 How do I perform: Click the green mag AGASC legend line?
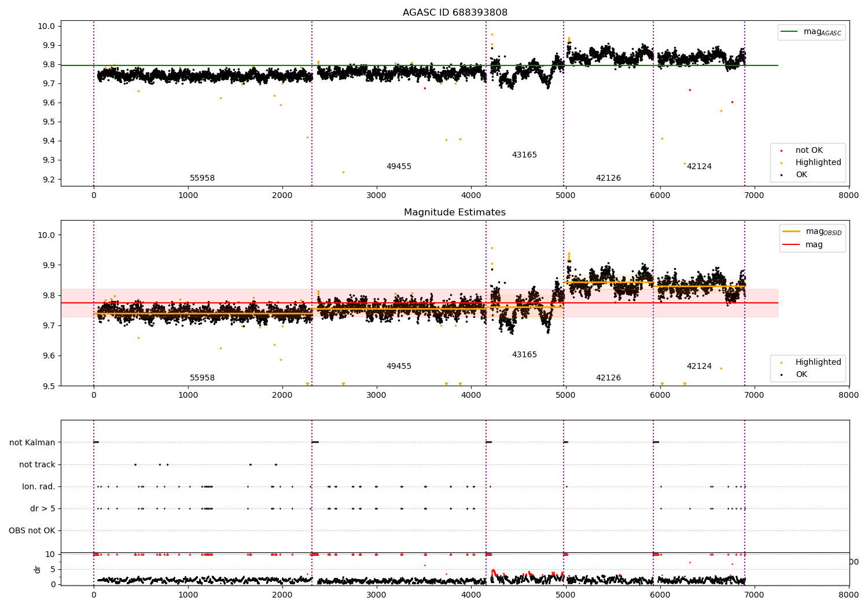click(789, 32)
